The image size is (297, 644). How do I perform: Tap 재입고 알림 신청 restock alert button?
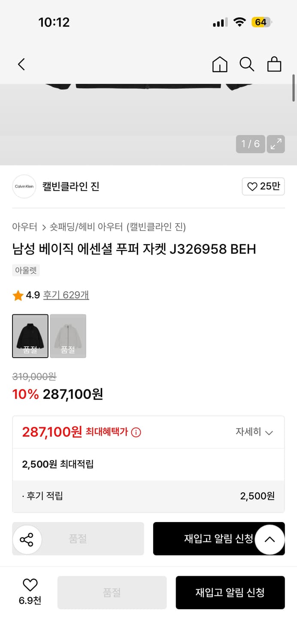point(230,592)
